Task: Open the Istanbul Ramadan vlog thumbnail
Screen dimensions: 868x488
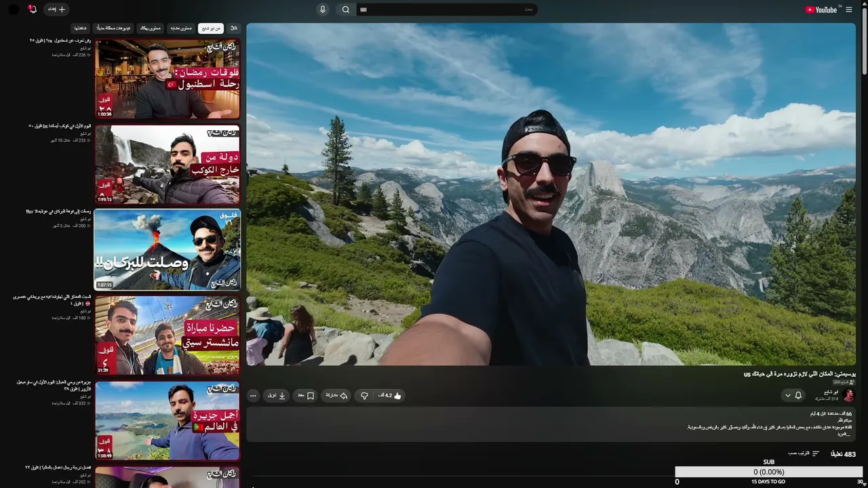Action: tap(167, 79)
